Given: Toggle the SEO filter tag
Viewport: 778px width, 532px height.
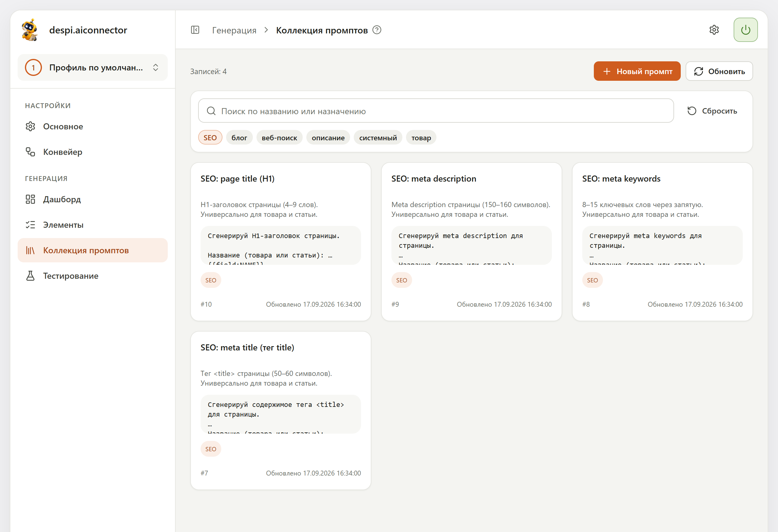Looking at the screenshot, I should (x=210, y=138).
